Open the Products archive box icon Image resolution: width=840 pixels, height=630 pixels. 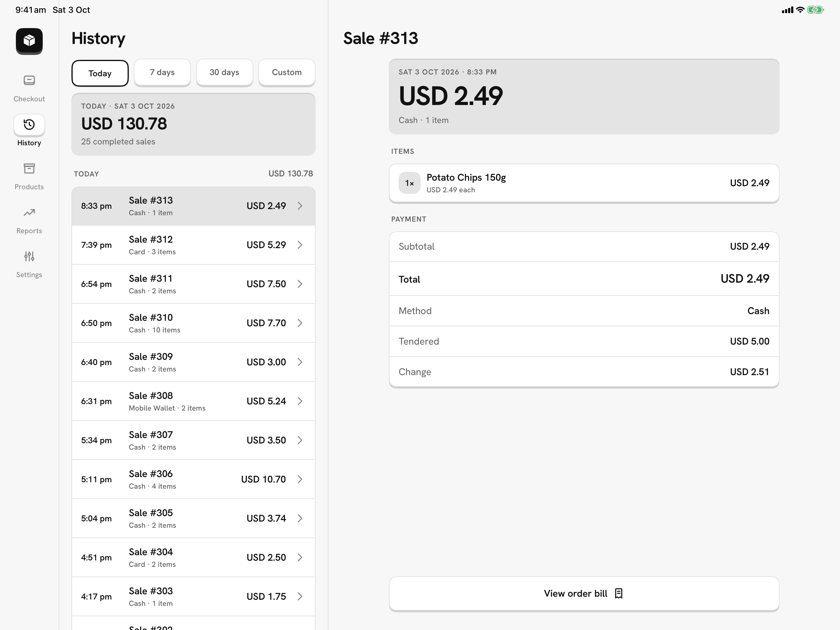(x=29, y=168)
